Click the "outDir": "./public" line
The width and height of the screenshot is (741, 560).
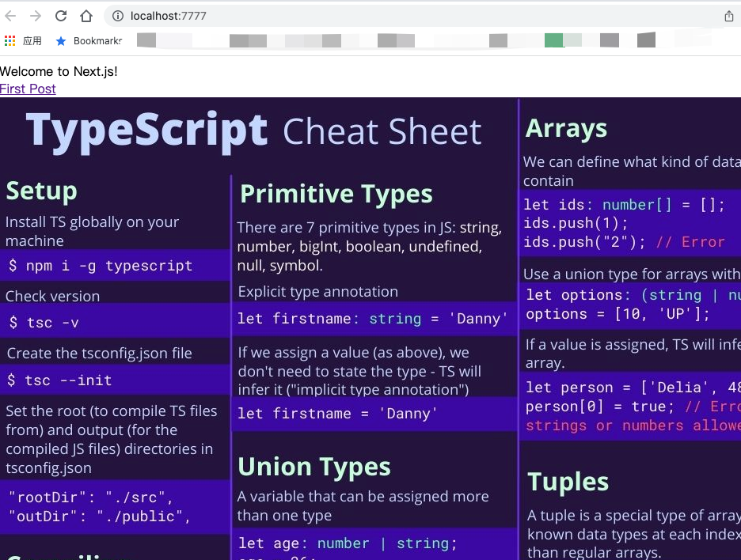pyautogui.click(x=99, y=516)
